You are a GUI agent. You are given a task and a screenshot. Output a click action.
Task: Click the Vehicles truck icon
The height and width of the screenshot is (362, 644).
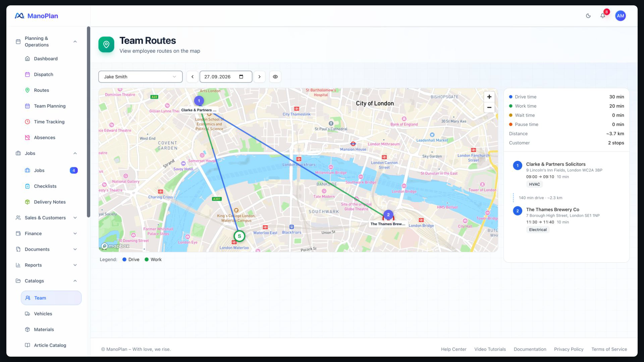28,314
